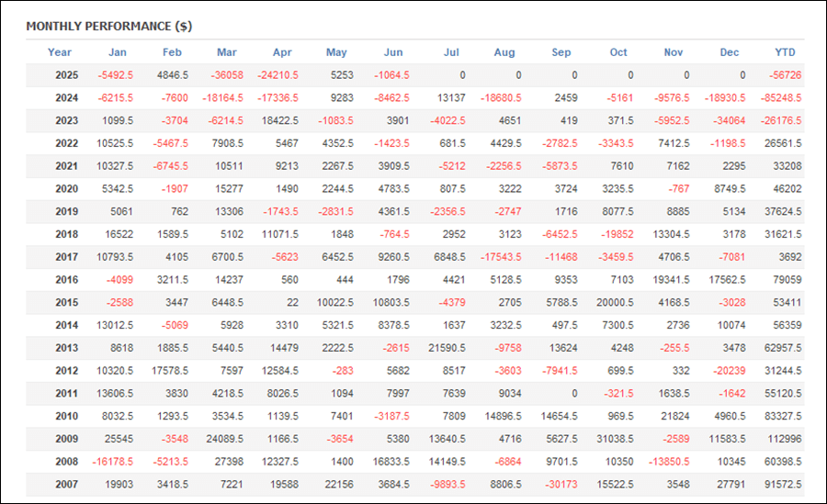Click the 2007 September value -30173
This screenshot has width=827, height=504.
click(561, 484)
